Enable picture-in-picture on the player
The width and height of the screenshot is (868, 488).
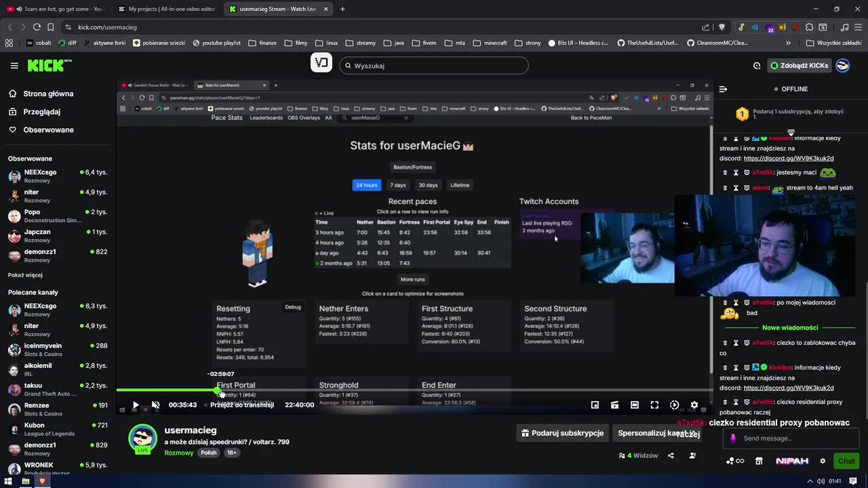point(595,405)
